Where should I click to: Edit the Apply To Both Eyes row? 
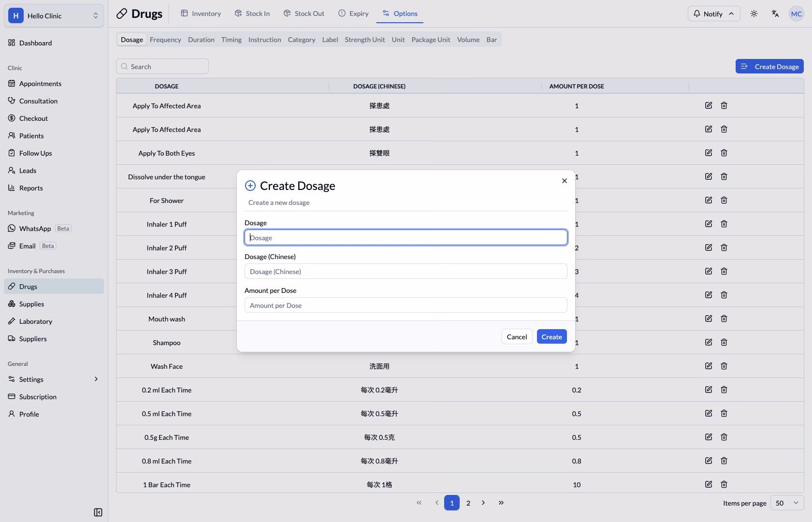click(x=709, y=153)
